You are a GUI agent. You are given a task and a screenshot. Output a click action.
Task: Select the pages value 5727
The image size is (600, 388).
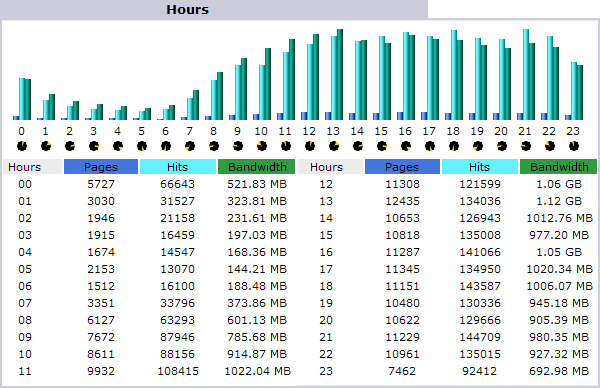pyautogui.click(x=101, y=184)
